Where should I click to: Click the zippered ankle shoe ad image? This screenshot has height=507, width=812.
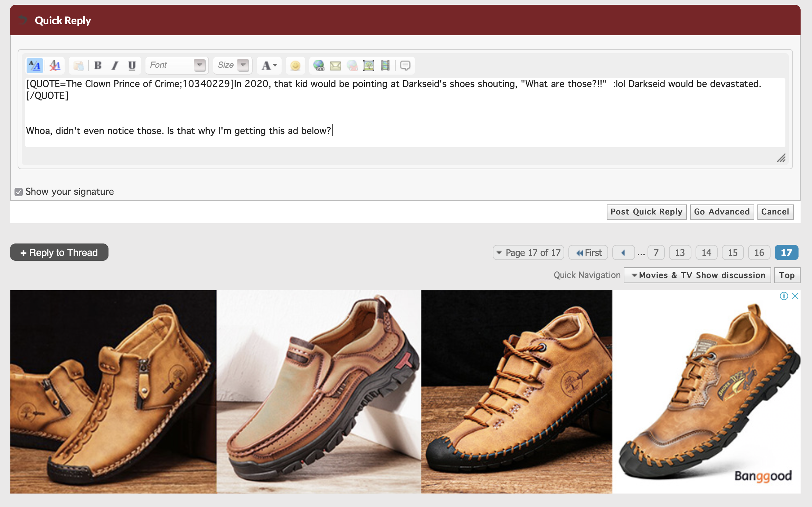click(113, 392)
